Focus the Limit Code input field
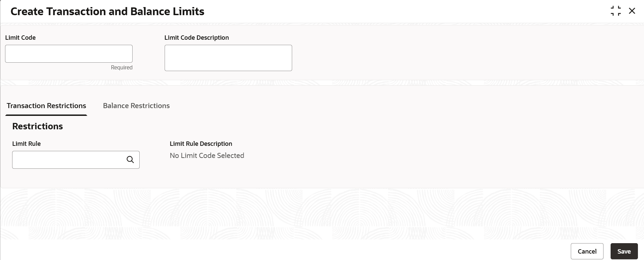 tap(69, 54)
